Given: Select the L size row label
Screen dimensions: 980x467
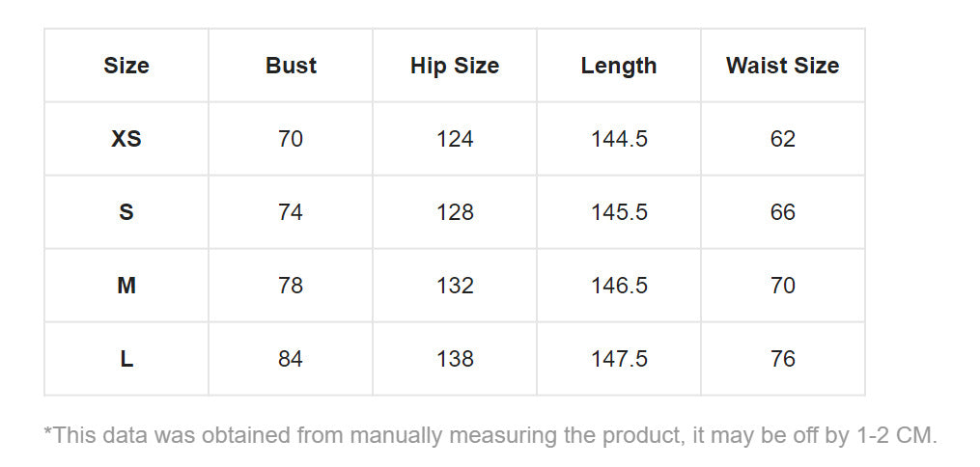Looking at the screenshot, I should click(126, 359).
